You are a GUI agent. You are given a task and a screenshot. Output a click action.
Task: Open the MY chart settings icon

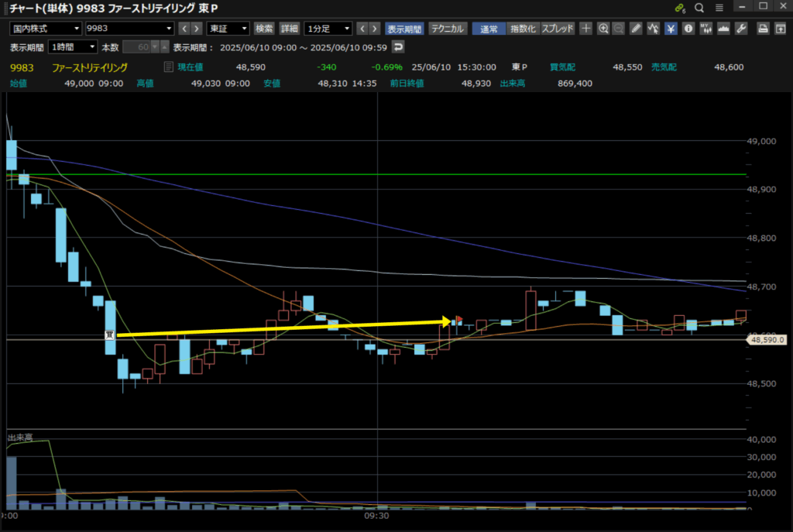click(706, 29)
